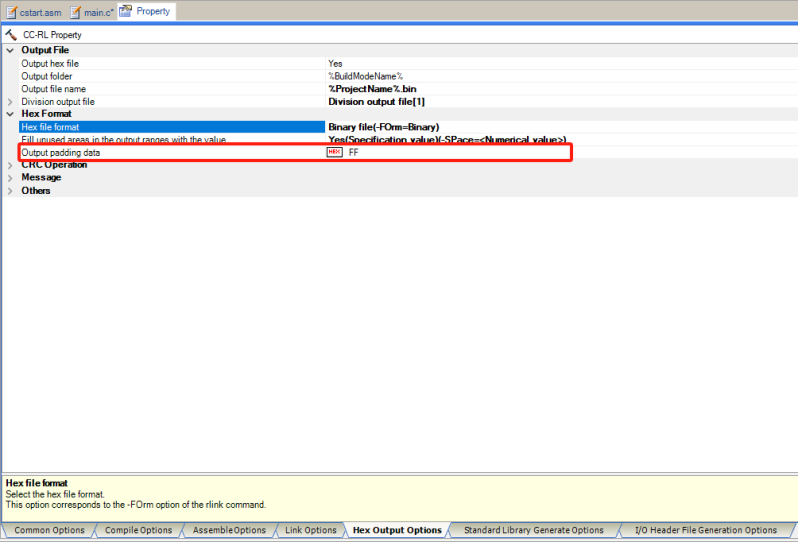The height and width of the screenshot is (543, 799).
Task: Click the CC-RL Property header title
Action: tap(52, 35)
